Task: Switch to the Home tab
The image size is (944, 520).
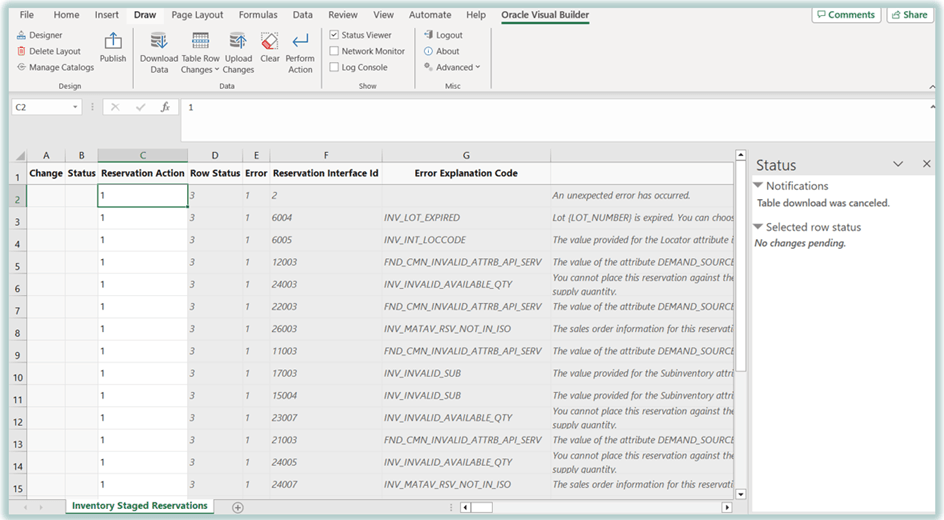Action: click(66, 14)
